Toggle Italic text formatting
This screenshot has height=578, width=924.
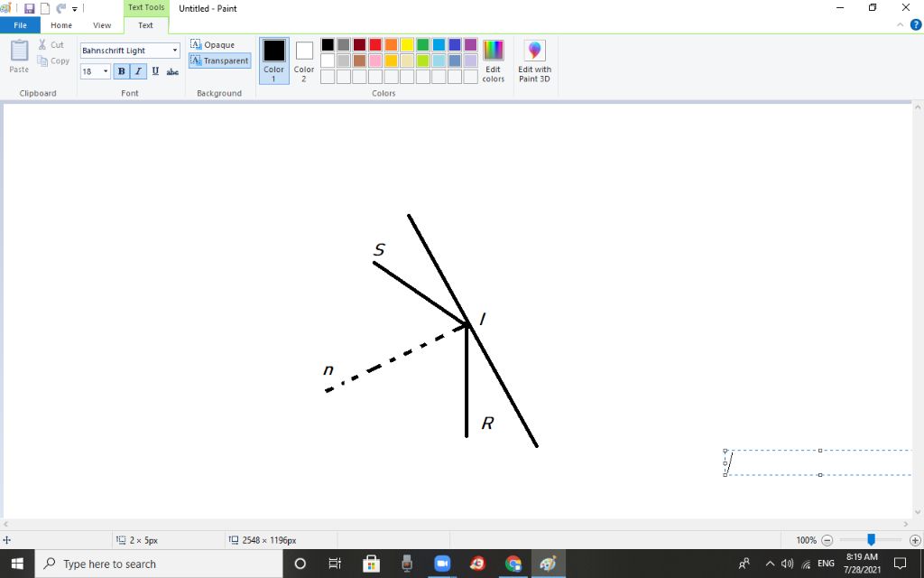pos(138,71)
